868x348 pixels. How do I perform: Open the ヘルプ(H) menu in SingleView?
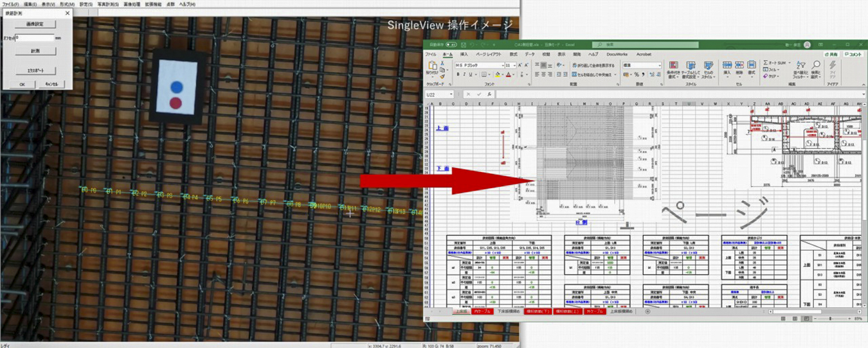point(188,4)
